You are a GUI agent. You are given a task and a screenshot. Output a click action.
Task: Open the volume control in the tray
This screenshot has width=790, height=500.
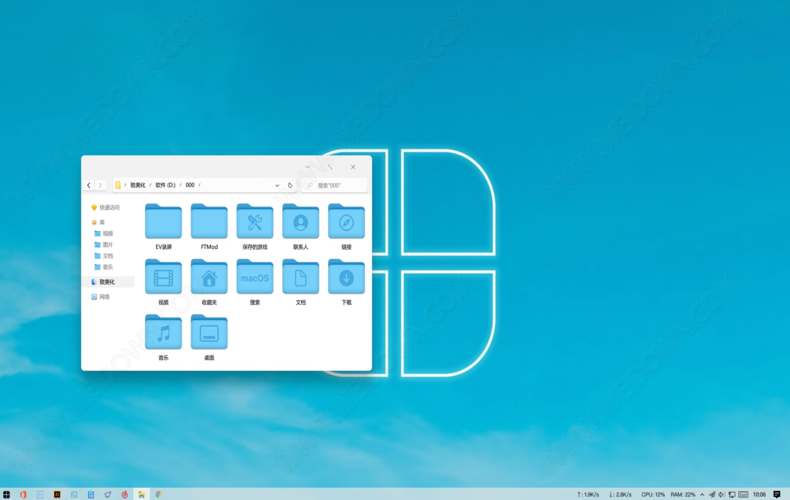coord(721,494)
